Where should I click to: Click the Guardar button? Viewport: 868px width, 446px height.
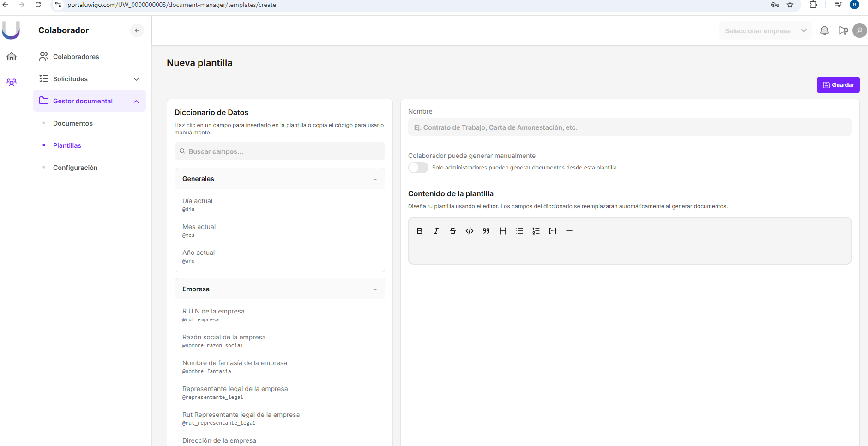tap(838, 85)
